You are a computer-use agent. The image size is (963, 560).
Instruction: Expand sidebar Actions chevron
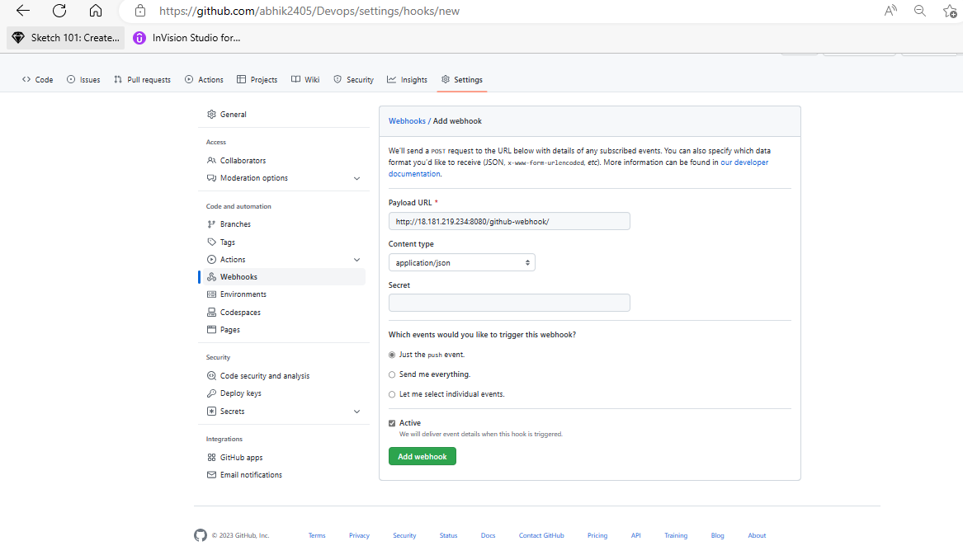[x=356, y=260]
